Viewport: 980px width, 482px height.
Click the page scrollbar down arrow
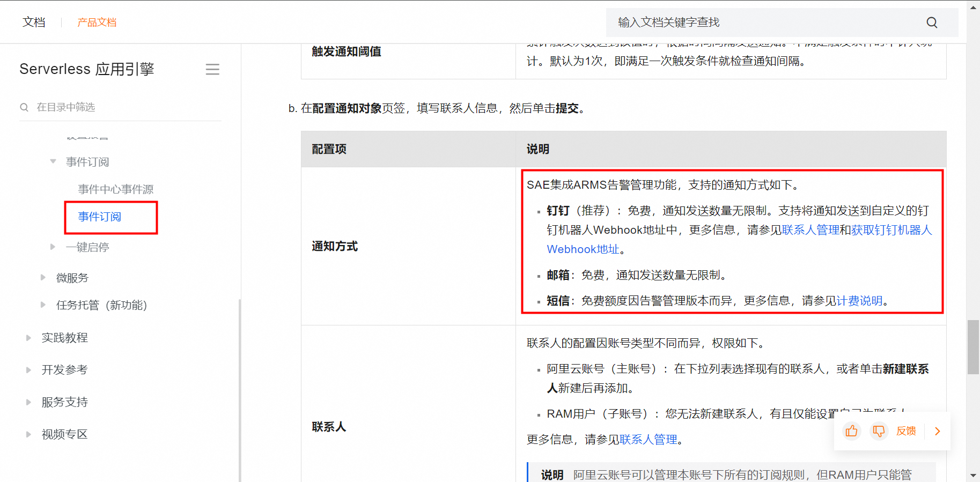click(973, 476)
